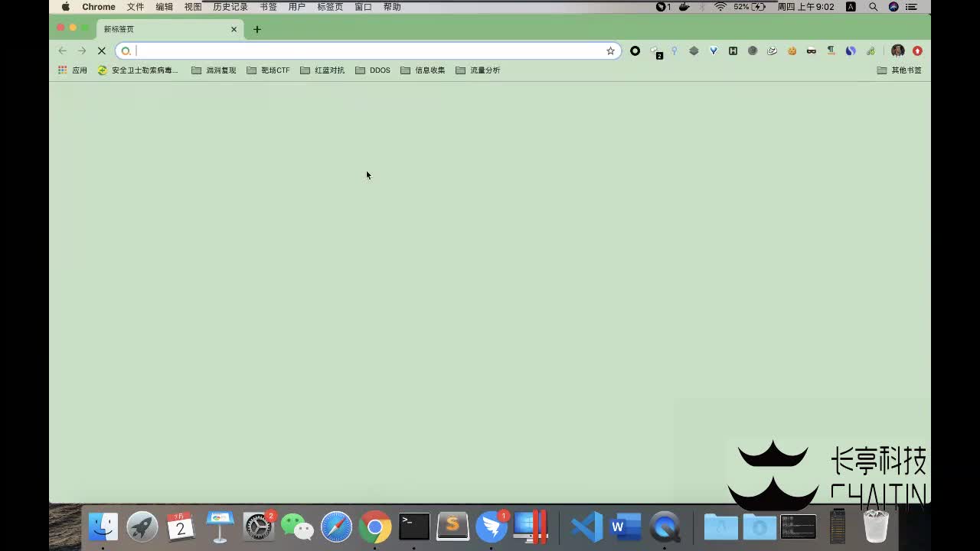Image resolution: width=980 pixels, height=551 pixels.
Task: Expand the 靶场CTF bookmark folder
Action: (x=269, y=70)
